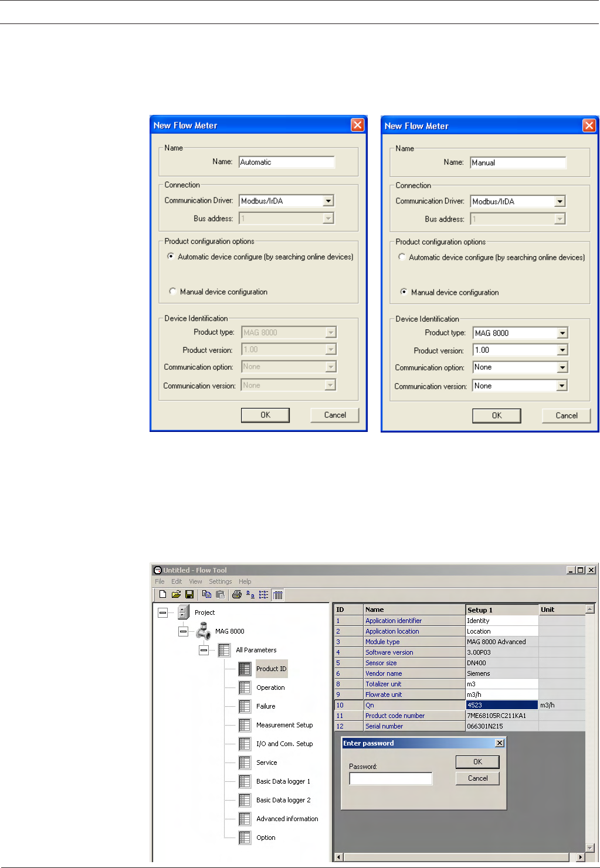The height and width of the screenshot is (868, 600).
Task: Select Manual device configuration in Manual dialog
Action: [404, 292]
